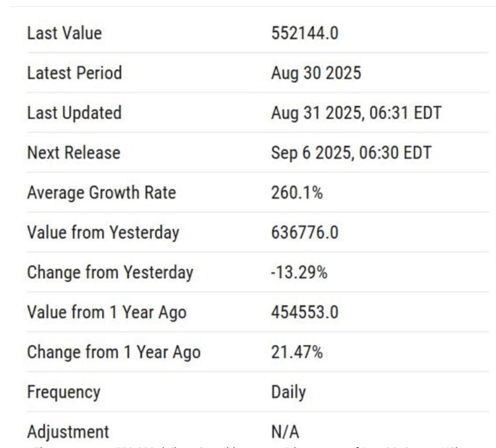The image size is (496, 448).
Task: Click the Last Updated row label
Action: [74, 113]
